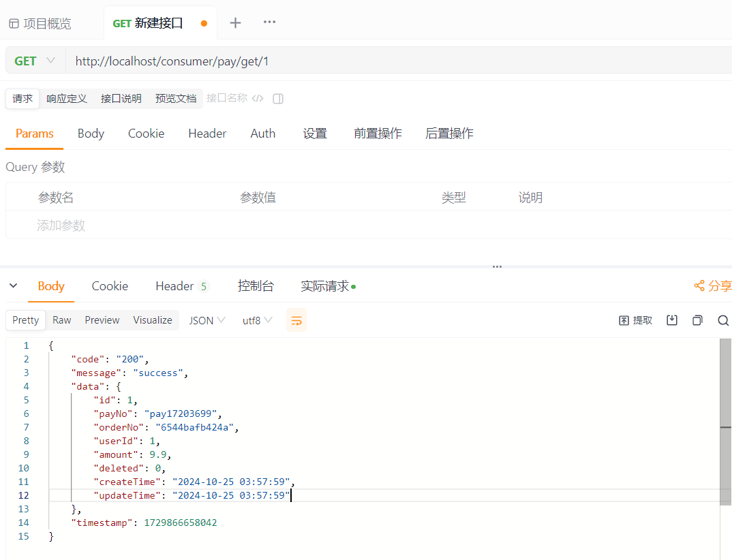732x560 pixels.
Task: Open the response Header 5 tab
Action: tap(181, 286)
